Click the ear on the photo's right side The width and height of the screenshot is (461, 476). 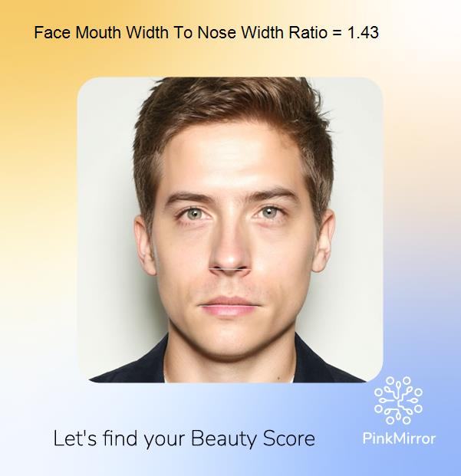(x=324, y=241)
